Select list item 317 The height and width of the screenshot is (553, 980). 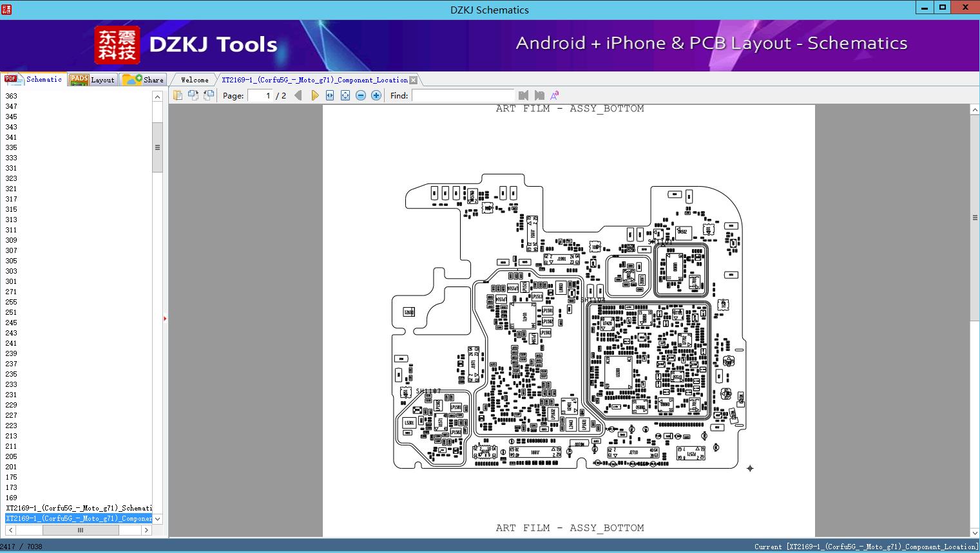click(12, 199)
